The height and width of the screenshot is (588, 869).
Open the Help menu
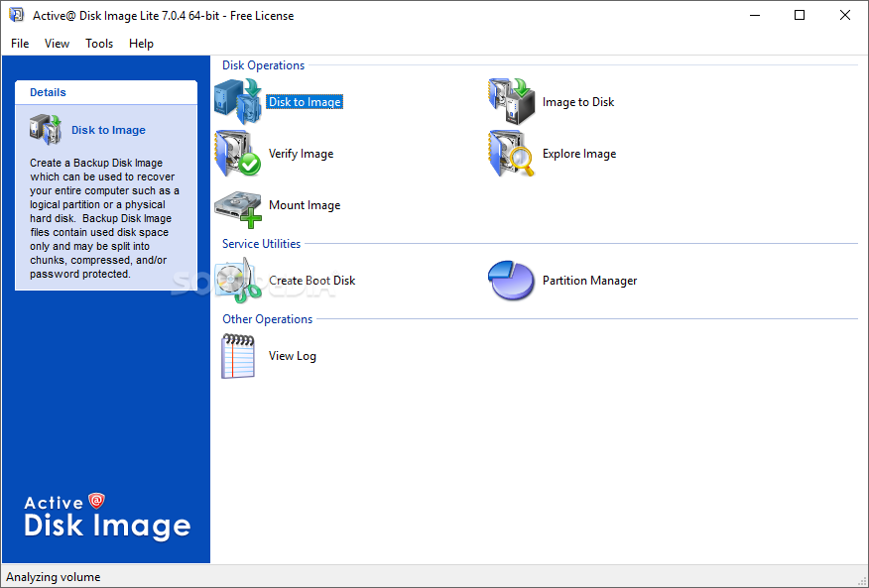tap(141, 44)
